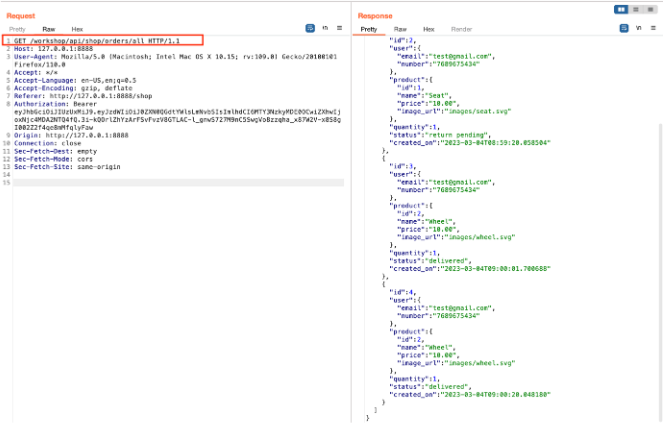Switch Request view to Pretty tab
The width and height of the screenshot is (663, 423).
17,29
